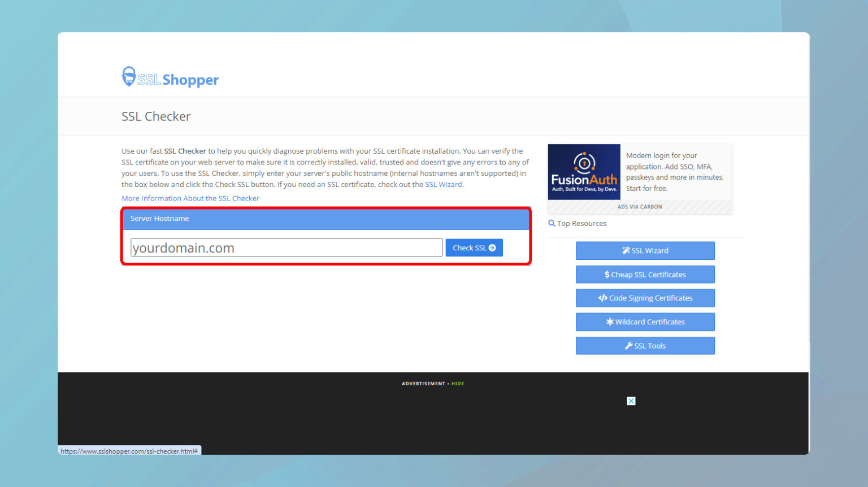
Task: Click the arrow icon inside Check SSL button
Action: tap(491, 247)
